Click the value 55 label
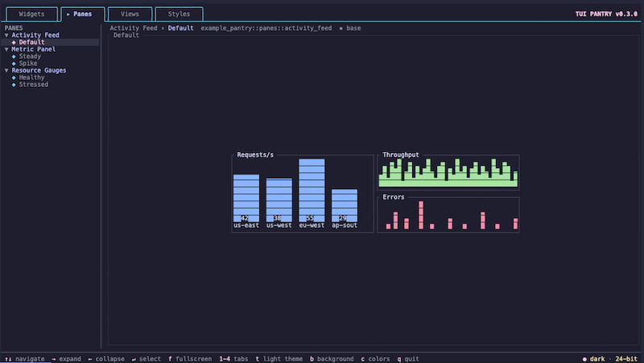Image resolution: width=644 pixels, height=363 pixels. coord(310,218)
